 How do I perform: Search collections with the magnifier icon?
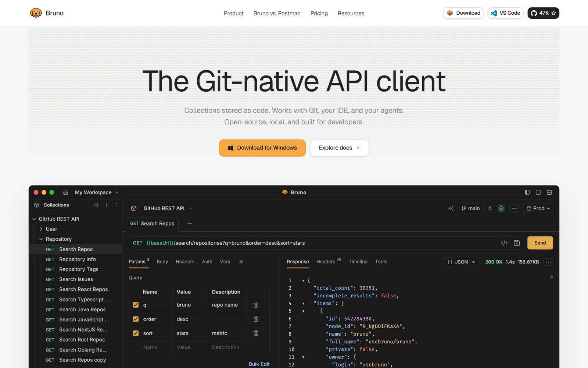tap(96, 205)
